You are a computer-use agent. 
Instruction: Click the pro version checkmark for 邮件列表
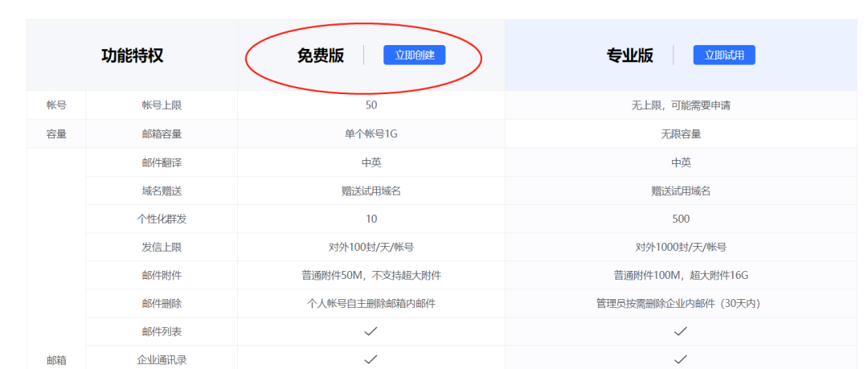pos(681,331)
